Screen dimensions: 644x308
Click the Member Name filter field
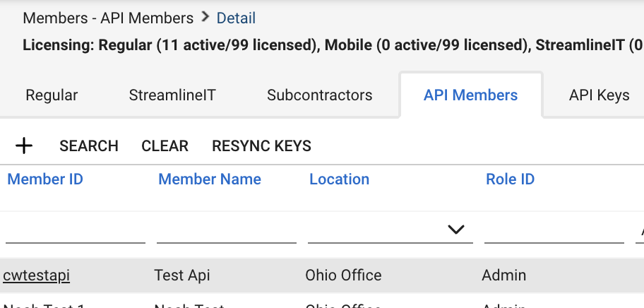coord(226,230)
